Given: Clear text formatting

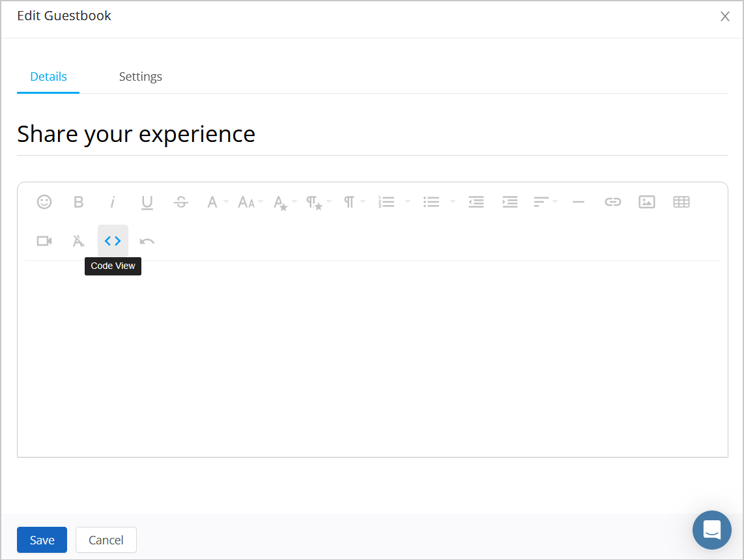Looking at the screenshot, I should [x=79, y=241].
